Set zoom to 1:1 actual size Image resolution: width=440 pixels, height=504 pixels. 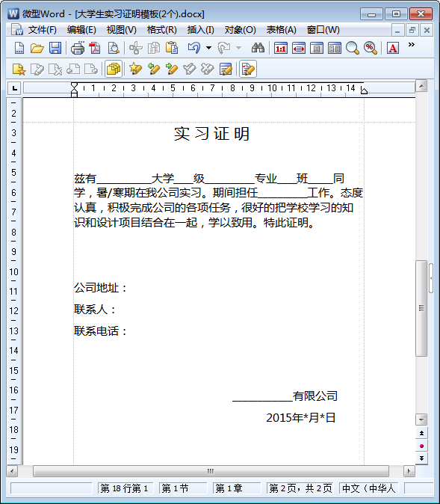[280, 48]
